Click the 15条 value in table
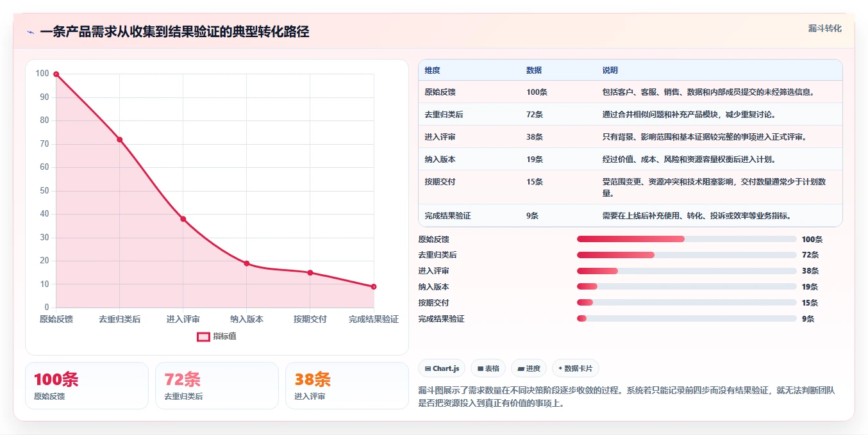Viewport: 868px width, 435px height. 535,182
